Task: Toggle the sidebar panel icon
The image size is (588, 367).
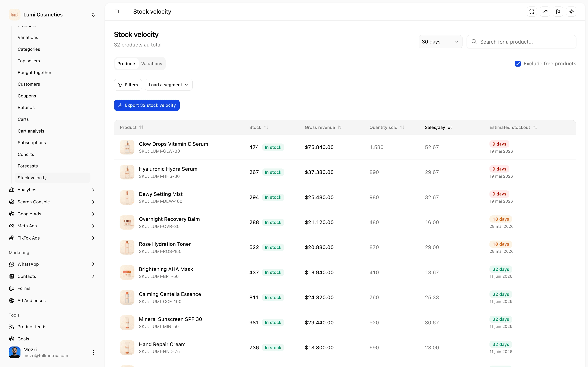Action: pyautogui.click(x=117, y=12)
